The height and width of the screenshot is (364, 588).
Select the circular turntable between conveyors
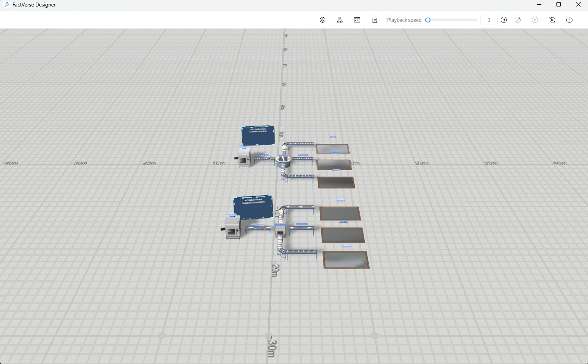[283, 161]
